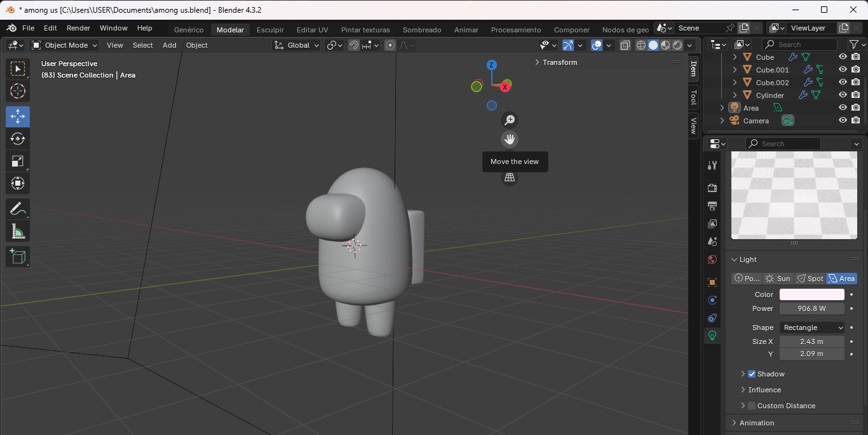Open the Object properties tab icon
The image size is (868, 435).
click(x=712, y=282)
